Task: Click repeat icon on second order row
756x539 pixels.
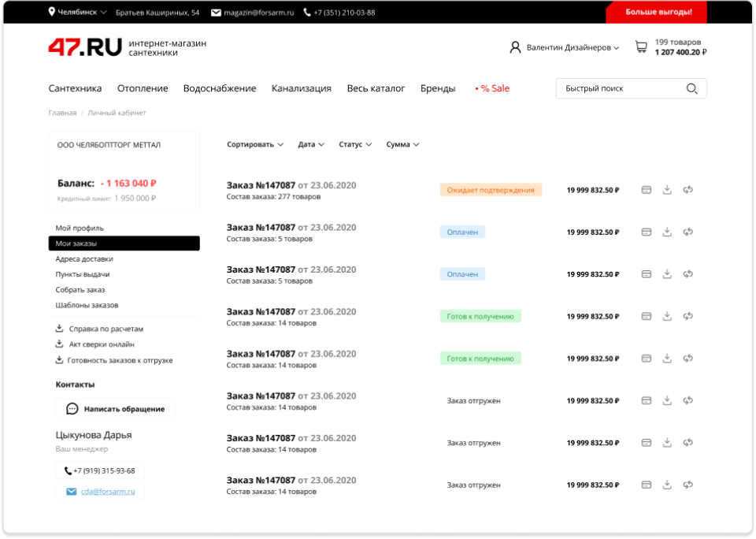Action: coord(687,232)
